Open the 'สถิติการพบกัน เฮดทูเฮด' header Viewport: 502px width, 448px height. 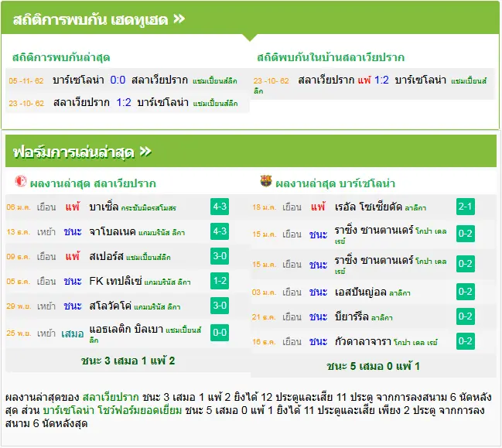click(250, 18)
